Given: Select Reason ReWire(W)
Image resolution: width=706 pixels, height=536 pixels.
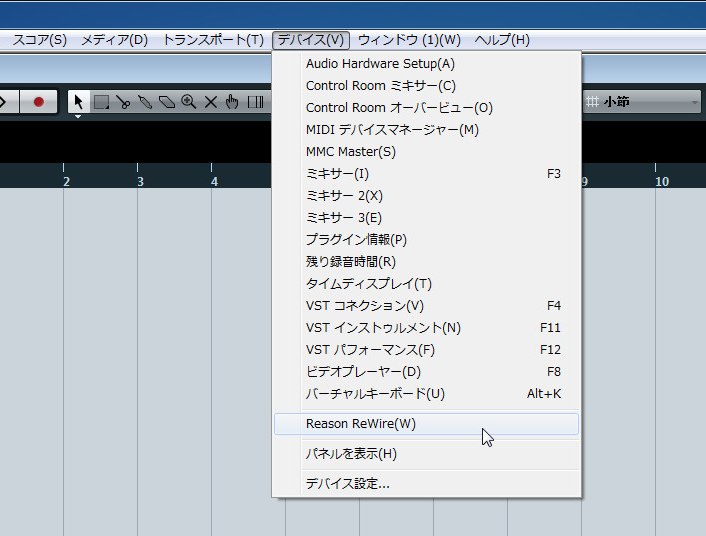Looking at the screenshot, I should [426, 424].
